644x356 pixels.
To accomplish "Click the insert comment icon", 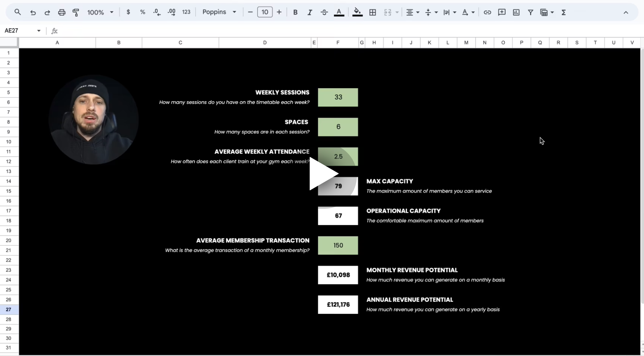I will 501,12.
